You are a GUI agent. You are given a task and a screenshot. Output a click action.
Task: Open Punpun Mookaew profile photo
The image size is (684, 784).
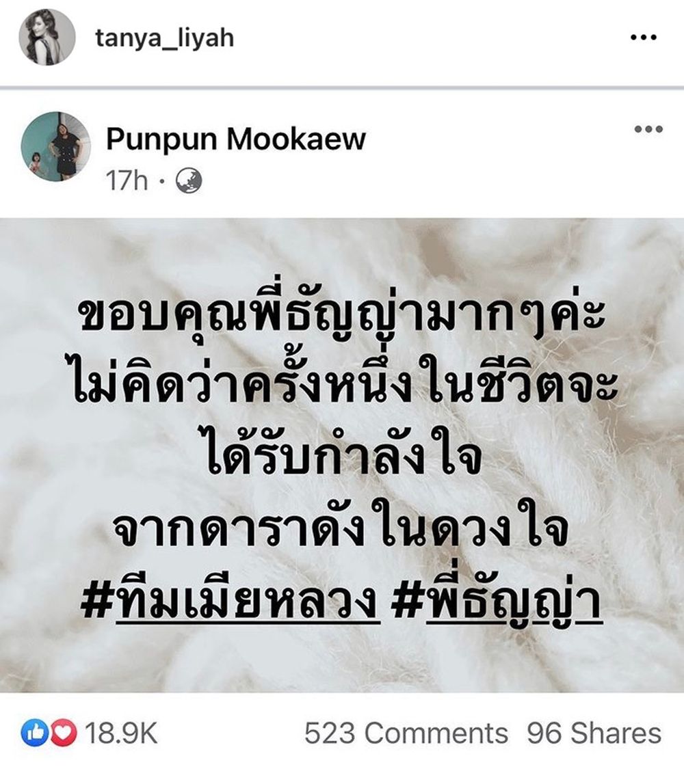tap(55, 146)
